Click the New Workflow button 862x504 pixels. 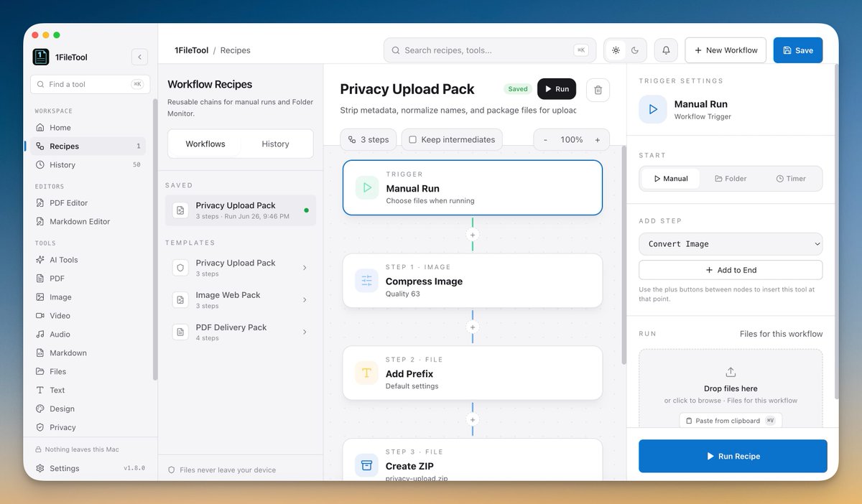[726, 50]
